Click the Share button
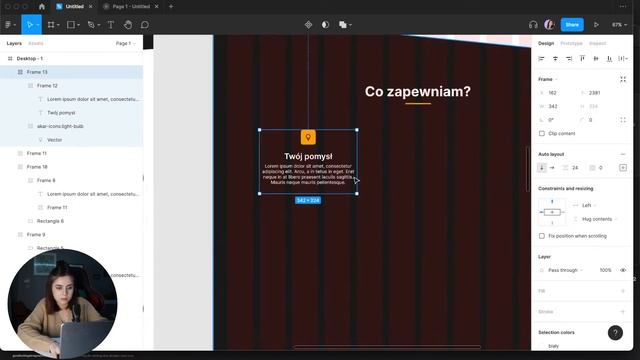The height and width of the screenshot is (360, 640). (x=572, y=24)
